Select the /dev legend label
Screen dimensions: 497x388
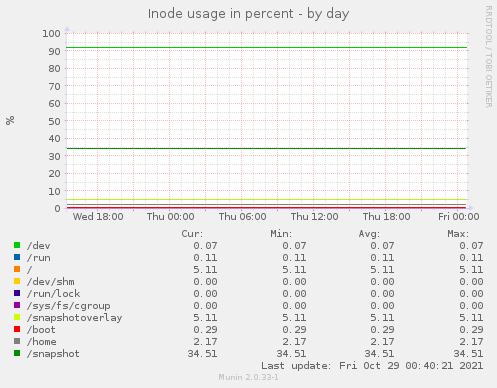click(x=39, y=246)
